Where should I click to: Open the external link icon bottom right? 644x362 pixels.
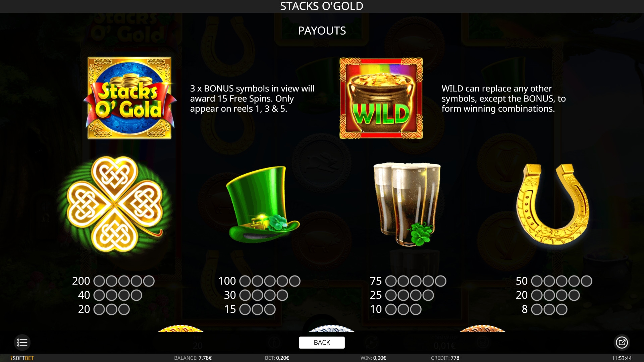622,343
